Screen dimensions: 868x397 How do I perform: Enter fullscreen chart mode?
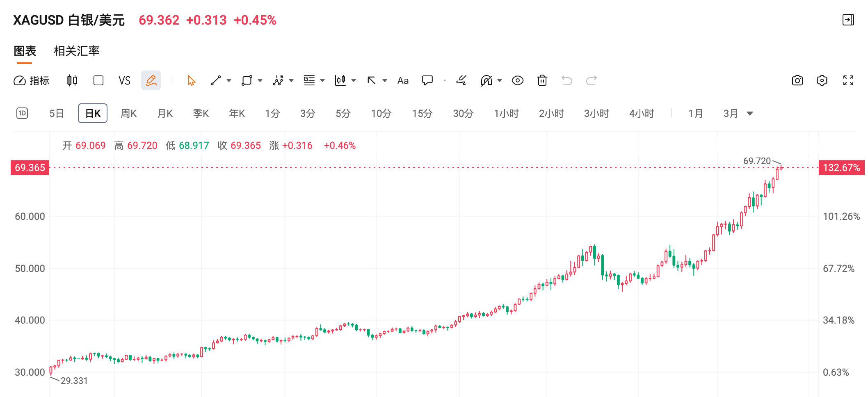click(848, 80)
